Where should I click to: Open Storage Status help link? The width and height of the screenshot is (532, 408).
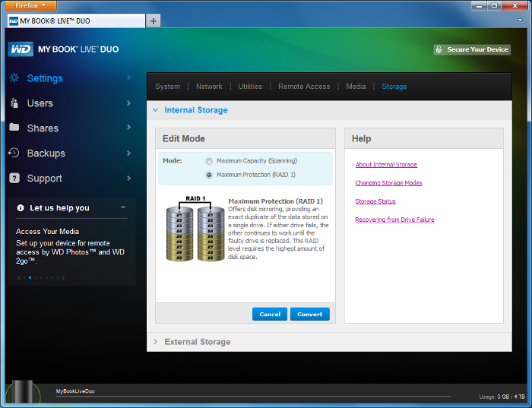[375, 201]
